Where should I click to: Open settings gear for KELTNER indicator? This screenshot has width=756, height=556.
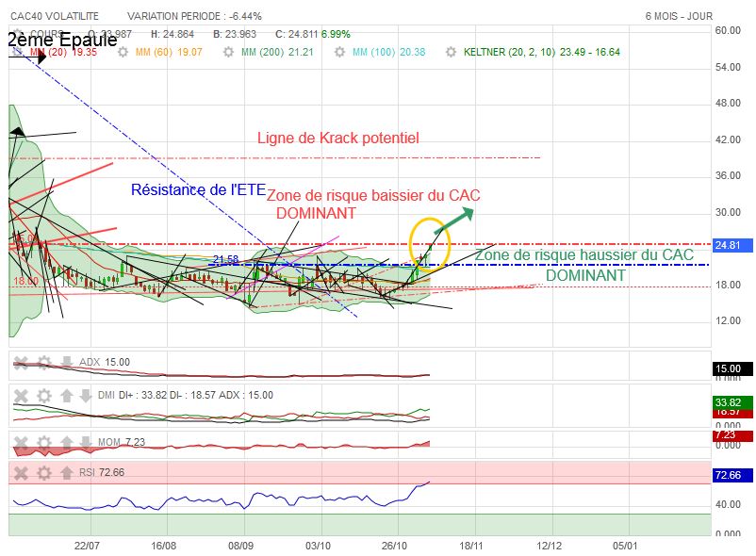pos(451,52)
